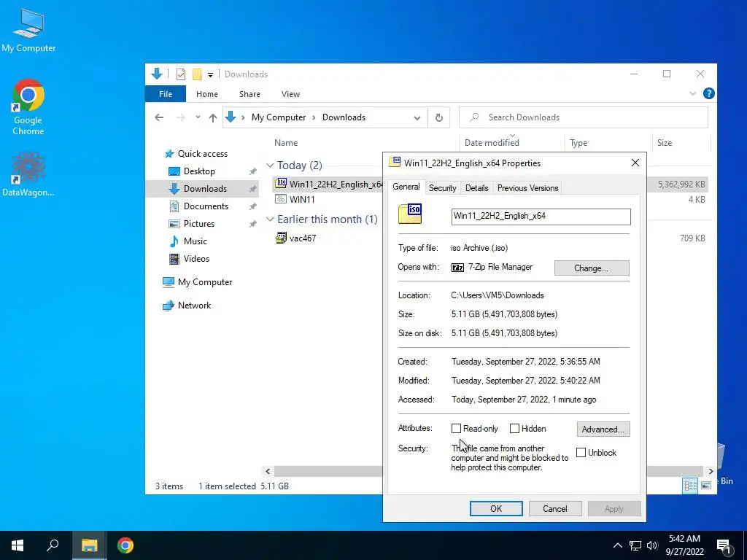Image resolution: width=747 pixels, height=560 pixels.
Task: Click Downloads in address breadcrumb
Action: pos(344,117)
